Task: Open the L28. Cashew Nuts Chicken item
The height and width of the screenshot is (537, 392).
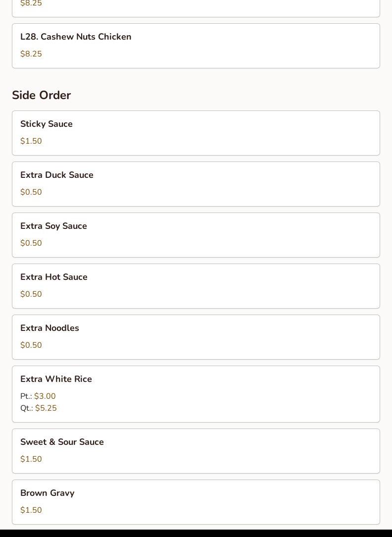Action: (76, 37)
